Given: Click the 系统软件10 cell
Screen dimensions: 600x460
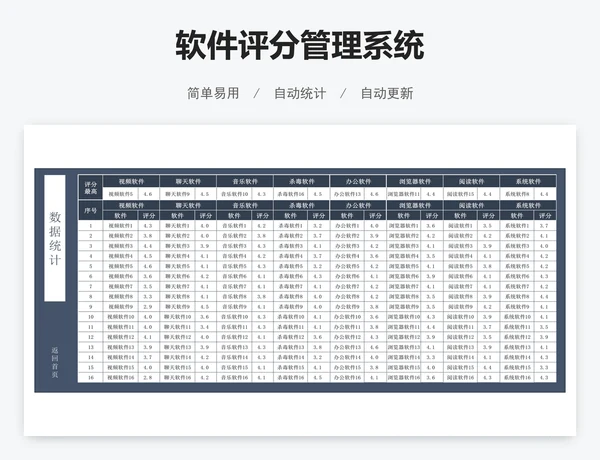Looking at the screenshot, I should [x=517, y=317].
